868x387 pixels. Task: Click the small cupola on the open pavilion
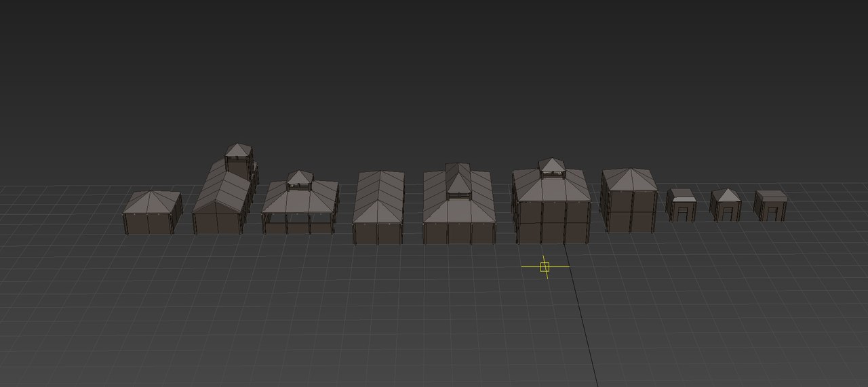pos(298,179)
